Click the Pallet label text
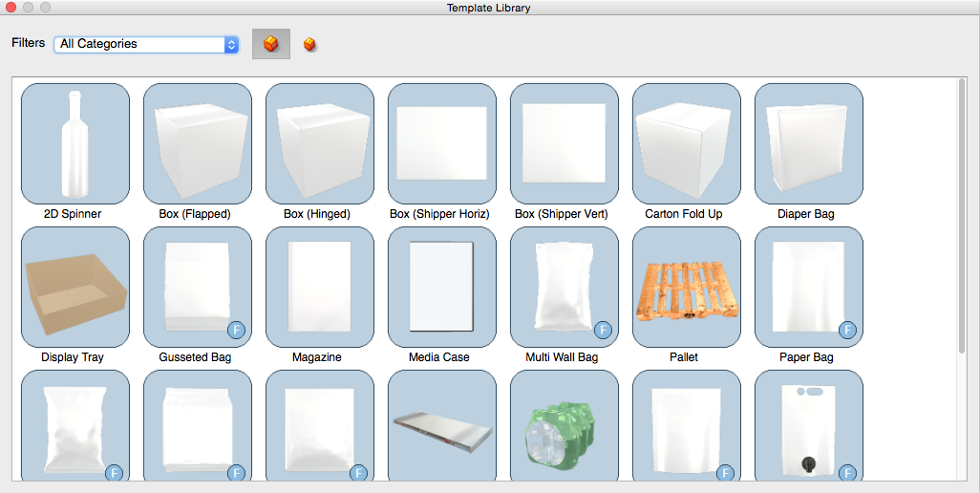This screenshot has width=980, height=493. coord(684,357)
